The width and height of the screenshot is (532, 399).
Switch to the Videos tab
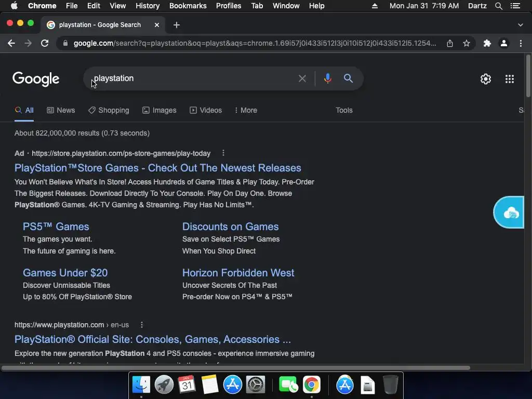point(206,110)
